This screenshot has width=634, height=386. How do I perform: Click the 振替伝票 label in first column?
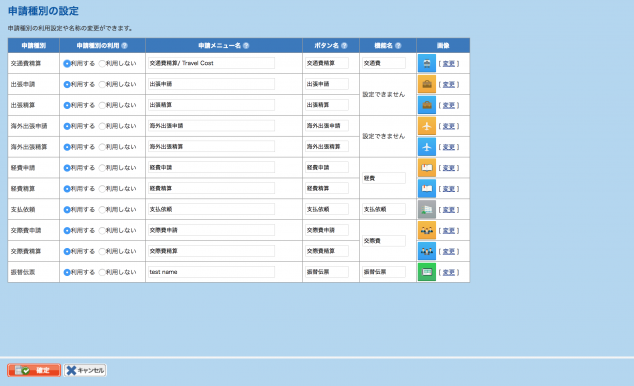23,272
